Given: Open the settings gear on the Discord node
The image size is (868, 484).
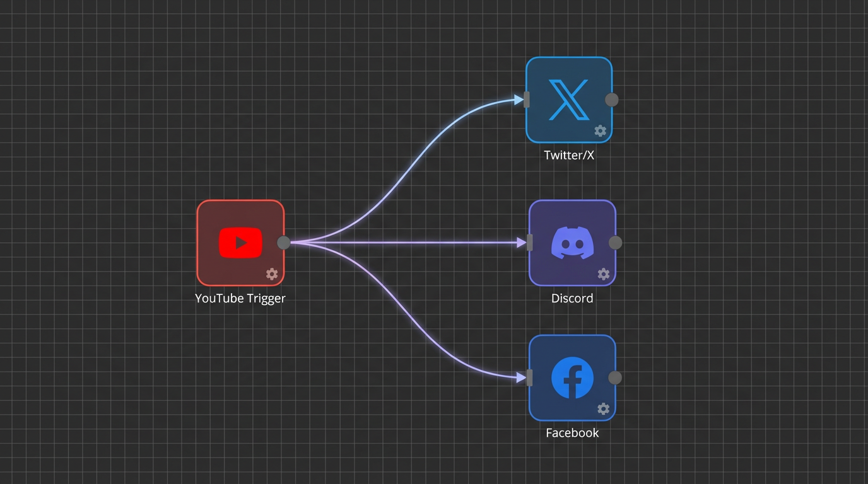Looking at the screenshot, I should 604,274.
